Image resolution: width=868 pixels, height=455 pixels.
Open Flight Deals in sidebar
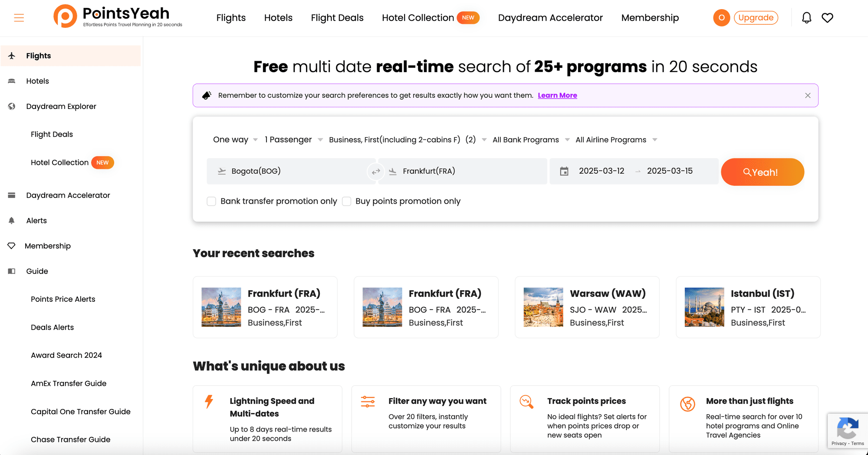[52, 134]
